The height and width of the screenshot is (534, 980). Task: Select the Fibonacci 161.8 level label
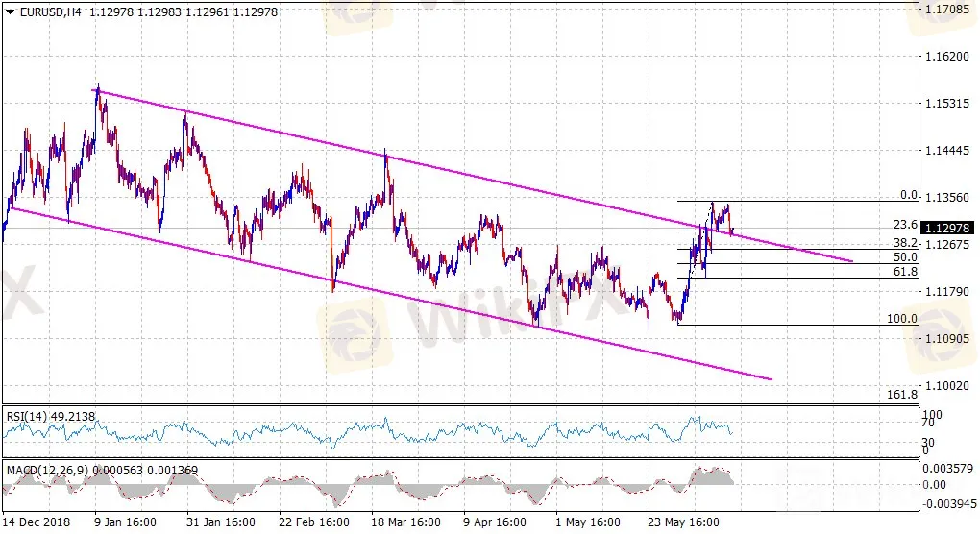902,395
